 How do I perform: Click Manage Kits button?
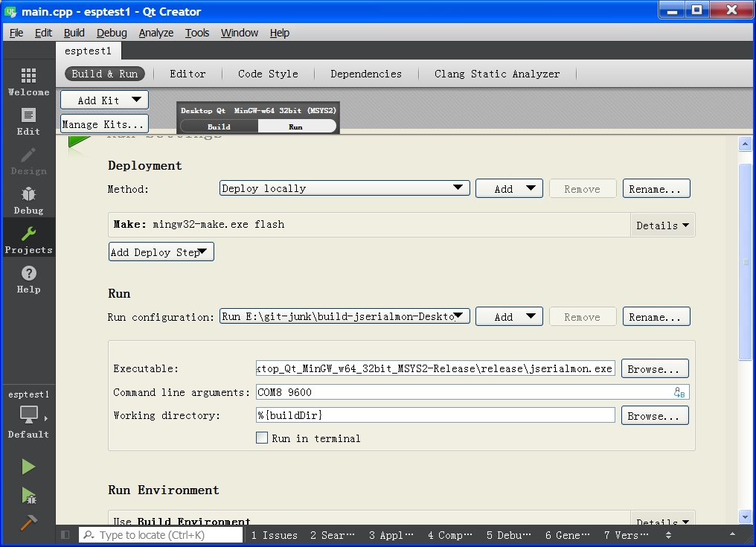pos(105,124)
